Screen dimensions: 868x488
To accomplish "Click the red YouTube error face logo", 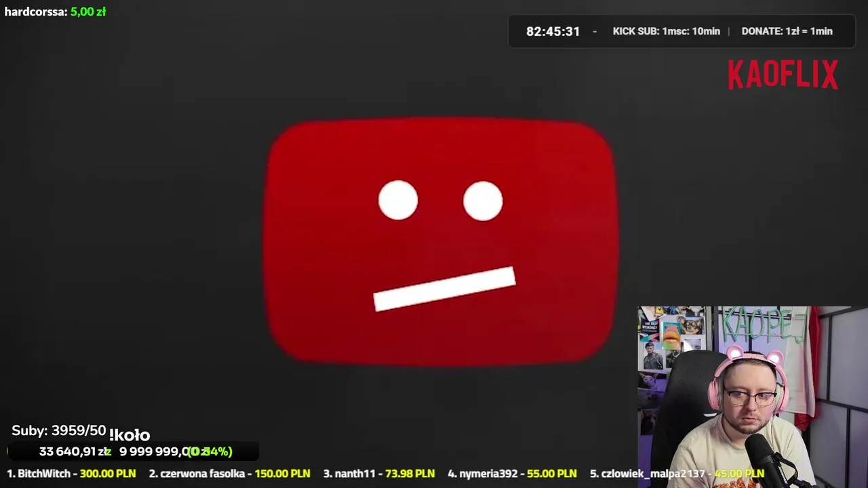I will (441, 241).
